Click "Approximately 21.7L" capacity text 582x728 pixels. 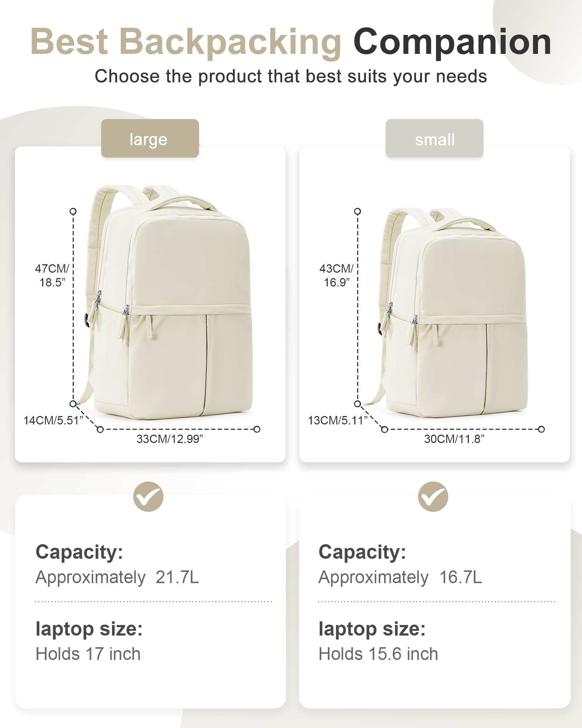[x=117, y=577]
